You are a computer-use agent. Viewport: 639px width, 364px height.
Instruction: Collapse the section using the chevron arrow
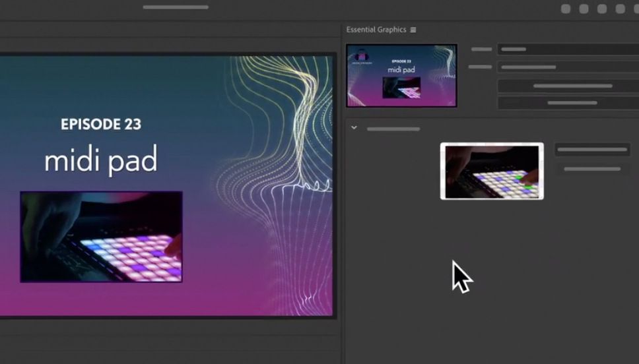tap(354, 128)
